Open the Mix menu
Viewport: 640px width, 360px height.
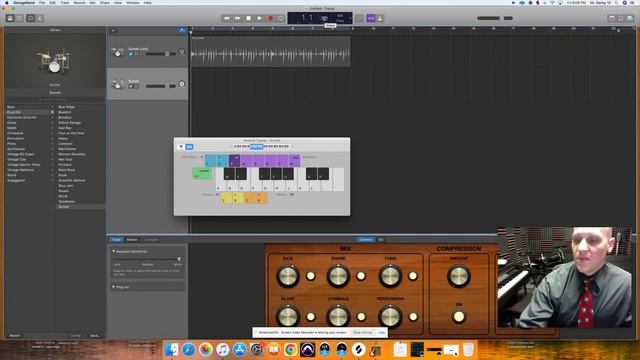click(x=93, y=2)
